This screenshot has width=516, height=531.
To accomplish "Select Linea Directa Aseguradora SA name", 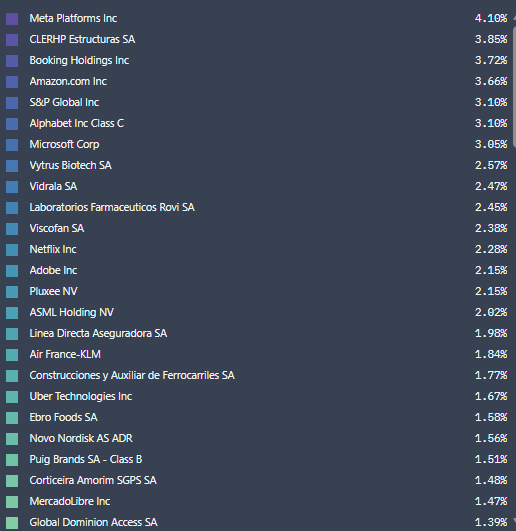I will coord(98,333).
